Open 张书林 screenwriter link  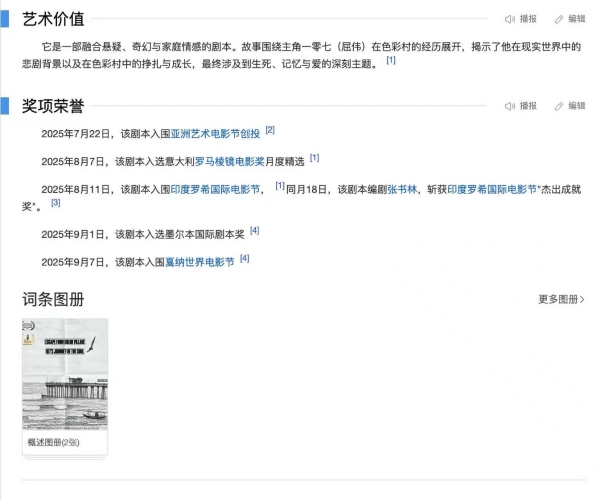pos(403,189)
